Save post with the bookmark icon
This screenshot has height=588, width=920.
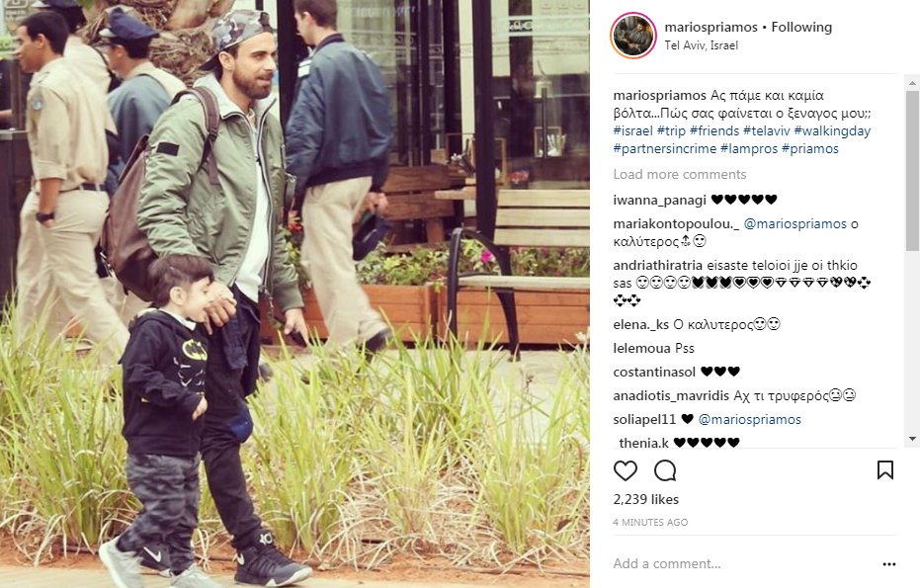click(x=884, y=470)
